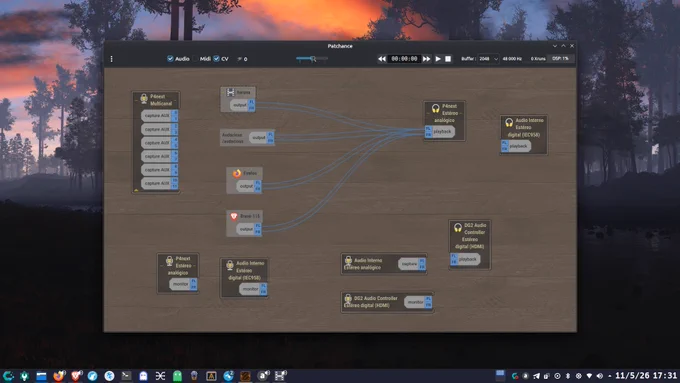Launch Brave browser from the taskbar
This screenshot has height=383, width=680.
pos(75,376)
